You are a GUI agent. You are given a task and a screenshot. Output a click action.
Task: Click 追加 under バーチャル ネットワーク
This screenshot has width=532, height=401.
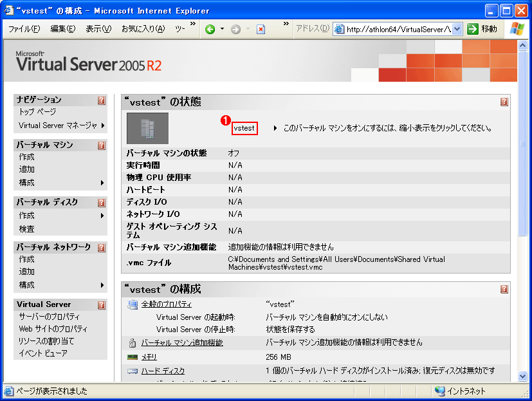(26, 272)
